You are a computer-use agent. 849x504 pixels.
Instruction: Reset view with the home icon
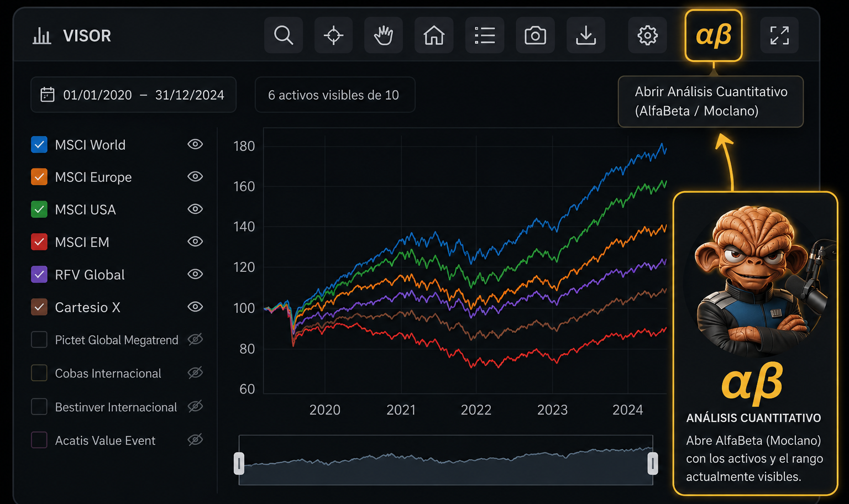pyautogui.click(x=434, y=35)
